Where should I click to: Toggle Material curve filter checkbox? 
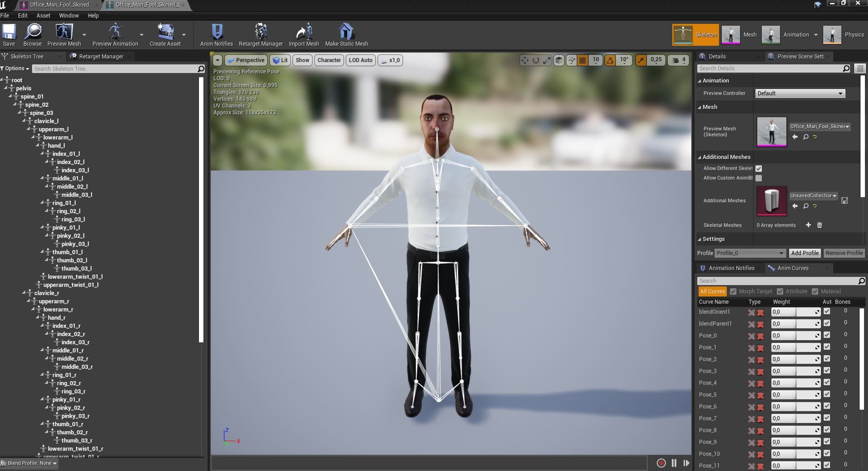click(x=815, y=291)
